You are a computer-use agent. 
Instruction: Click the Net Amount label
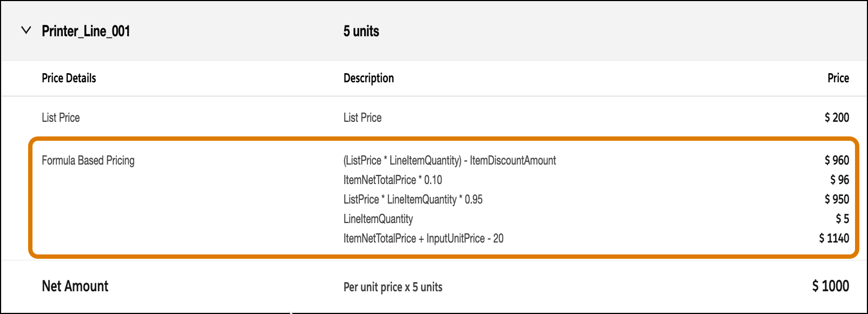tap(75, 286)
